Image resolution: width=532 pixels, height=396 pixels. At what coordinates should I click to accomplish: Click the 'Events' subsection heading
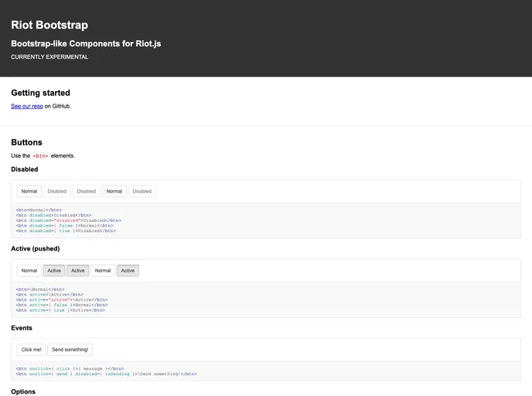pyautogui.click(x=22, y=328)
